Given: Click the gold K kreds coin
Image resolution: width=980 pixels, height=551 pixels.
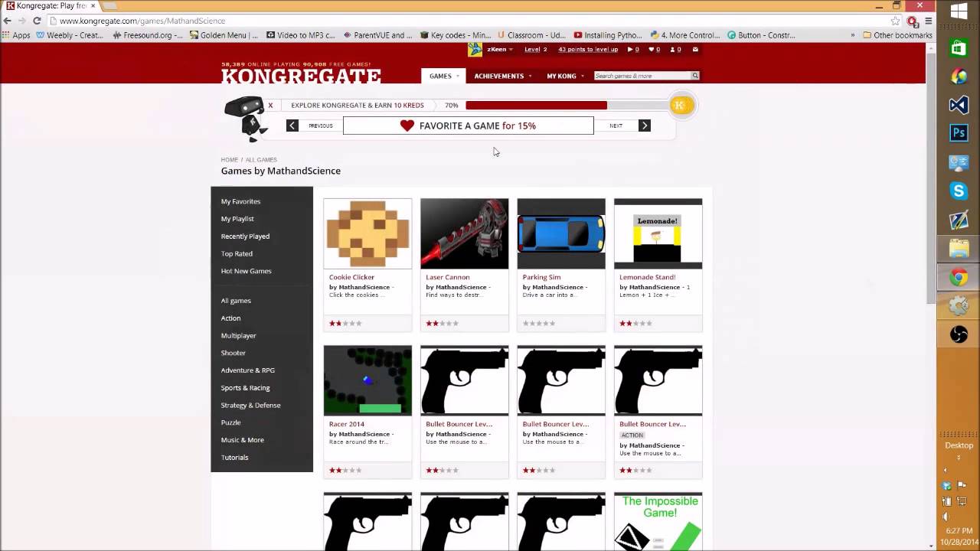Looking at the screenshot, I should click(x=681, y=105).
